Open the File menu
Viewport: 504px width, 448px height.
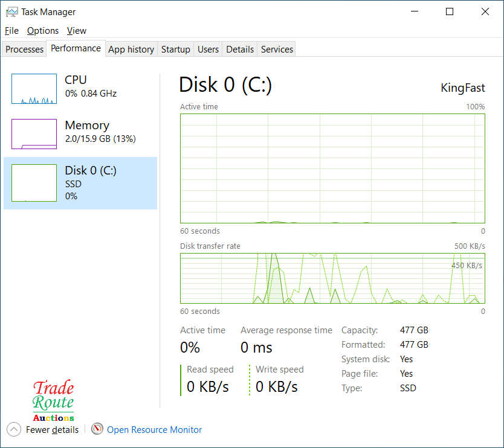point(11,30)
